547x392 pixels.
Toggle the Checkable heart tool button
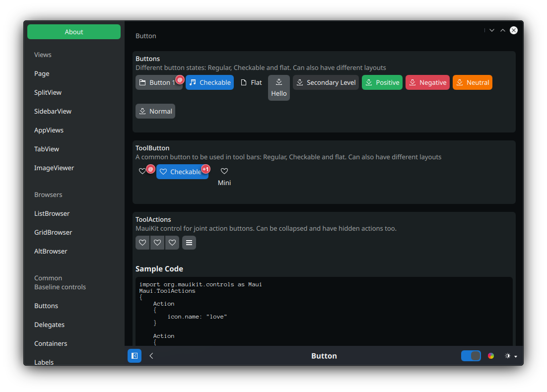182,172
